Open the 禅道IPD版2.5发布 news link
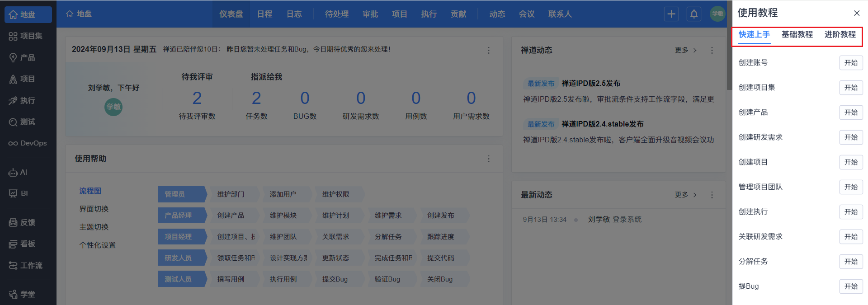The width and height of the screenshot is (868, 305). tap(590, 84)
